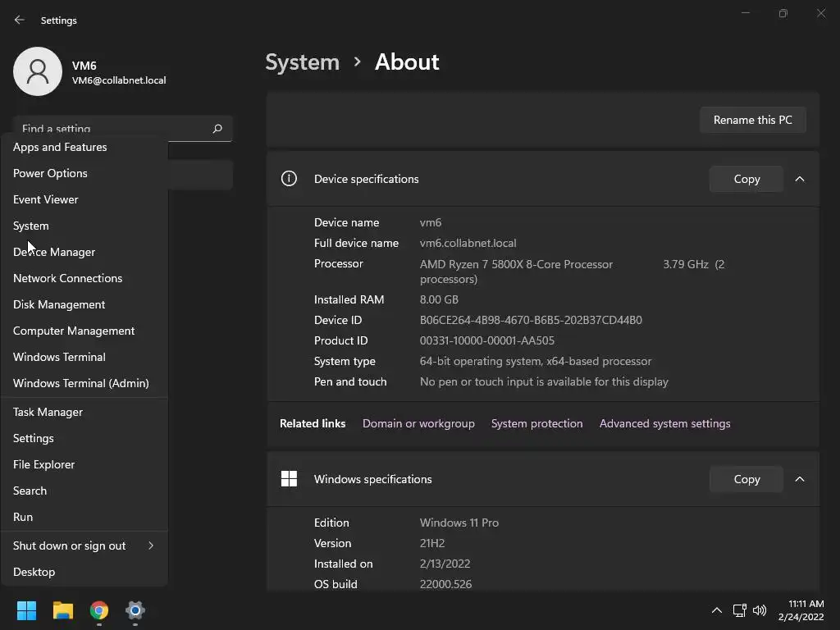Open Advanced system settings link
The height and width of the screenshot is (630, 840).
[664, 423]
